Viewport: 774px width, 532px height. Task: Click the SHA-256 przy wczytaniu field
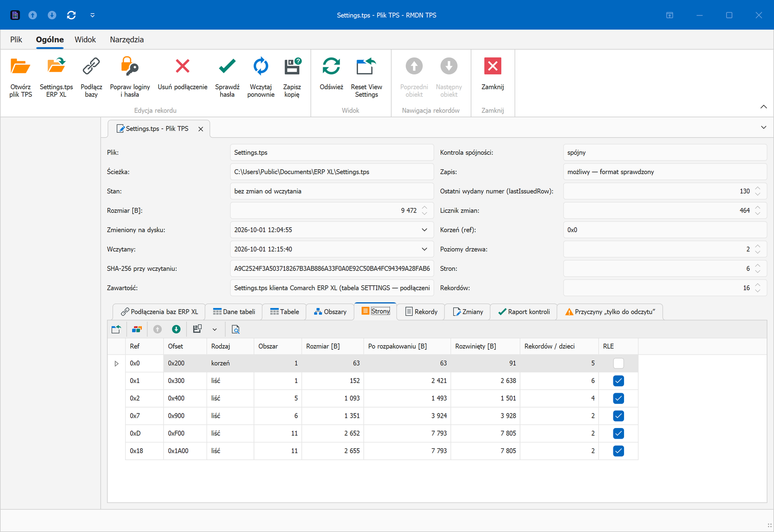click(x=332, y=268)
